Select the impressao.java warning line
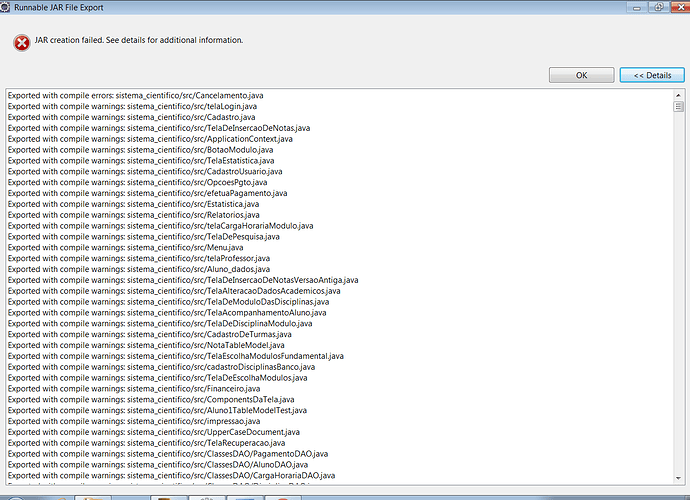690x500 pixels. point(134,421)
